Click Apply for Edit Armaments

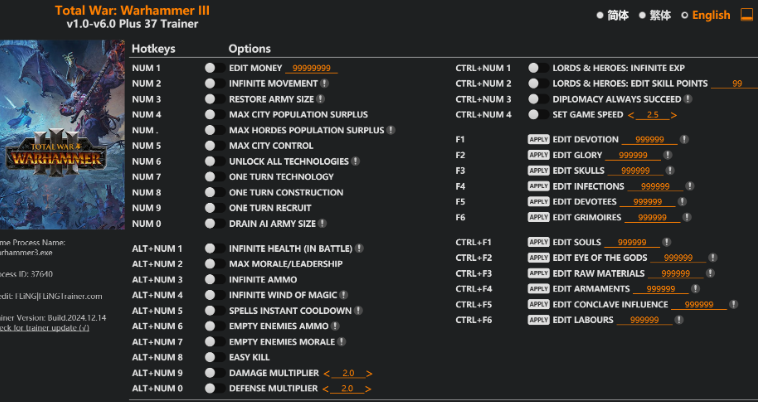539,289
